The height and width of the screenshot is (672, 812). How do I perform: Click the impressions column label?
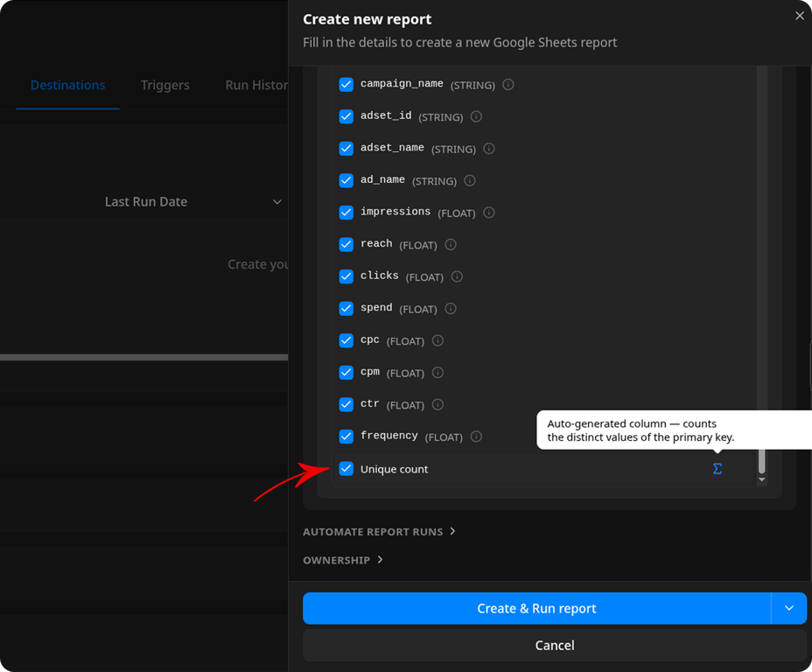coord(395,212)
